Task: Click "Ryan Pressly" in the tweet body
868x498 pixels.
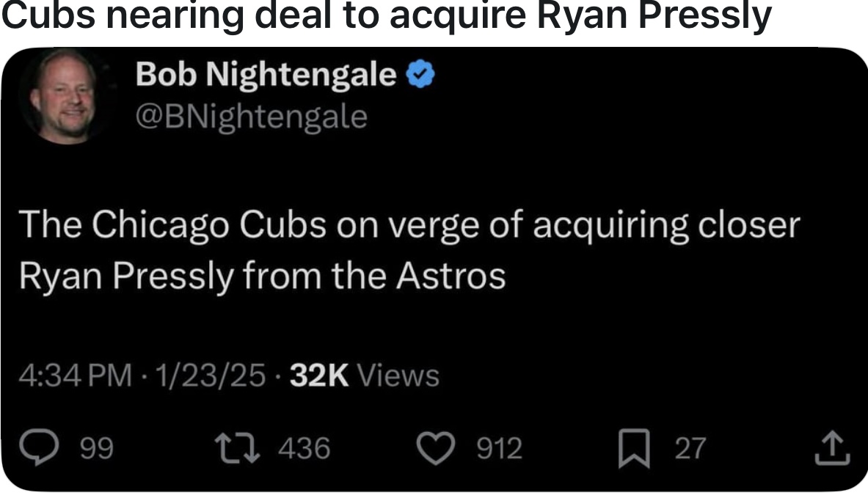Action: 123,276
